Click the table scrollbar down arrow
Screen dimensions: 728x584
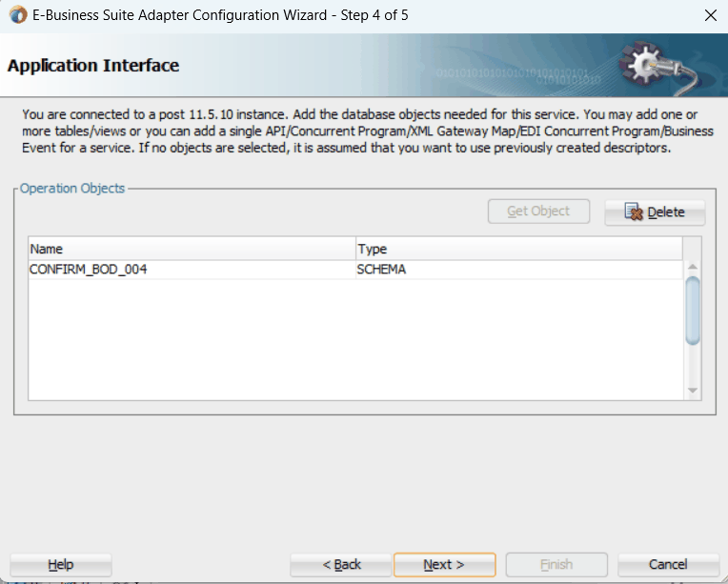point(692,391)
